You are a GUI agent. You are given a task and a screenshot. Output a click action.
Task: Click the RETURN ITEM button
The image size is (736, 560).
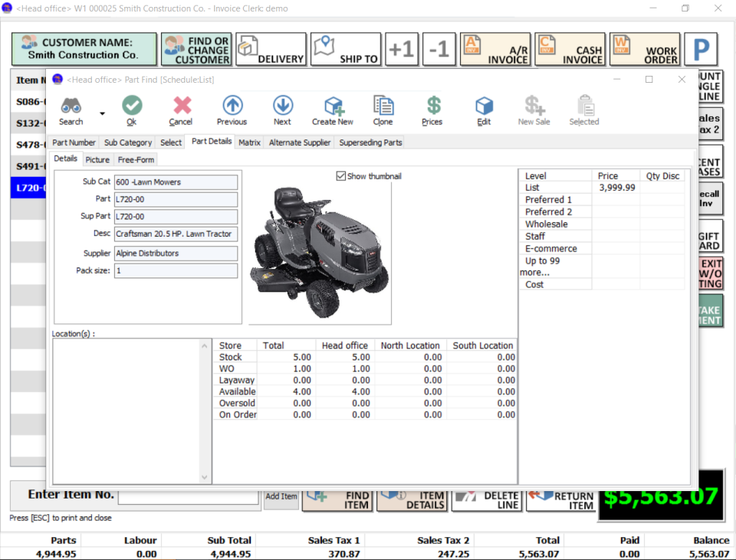click(561, 501)
